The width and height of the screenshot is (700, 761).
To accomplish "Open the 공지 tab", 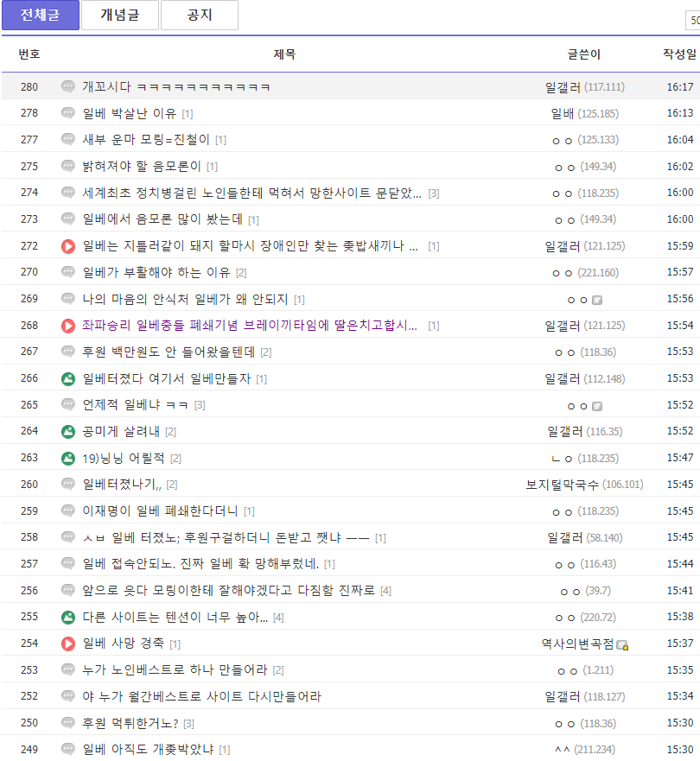I will click(200, 15).
